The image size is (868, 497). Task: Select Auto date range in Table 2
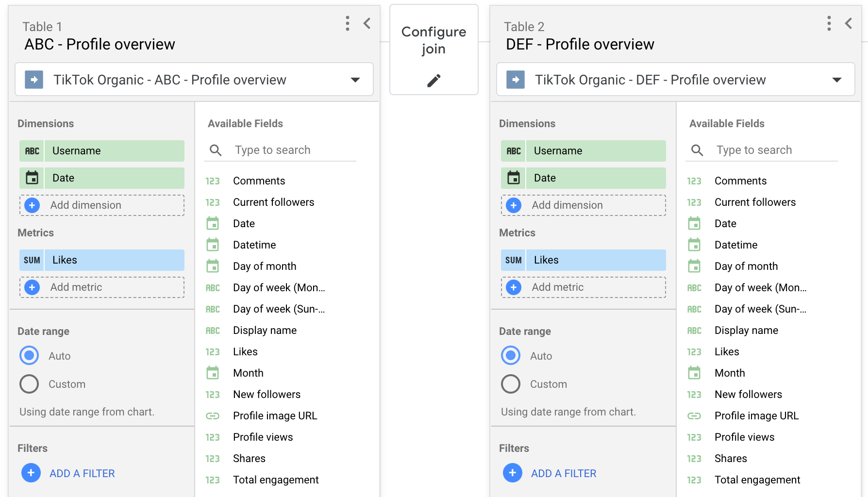tap(511, 356)
